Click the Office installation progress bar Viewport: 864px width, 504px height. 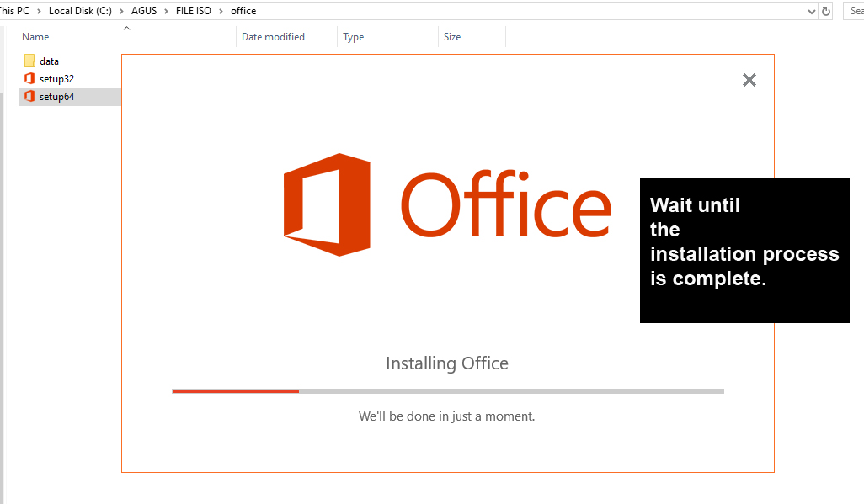448,391
